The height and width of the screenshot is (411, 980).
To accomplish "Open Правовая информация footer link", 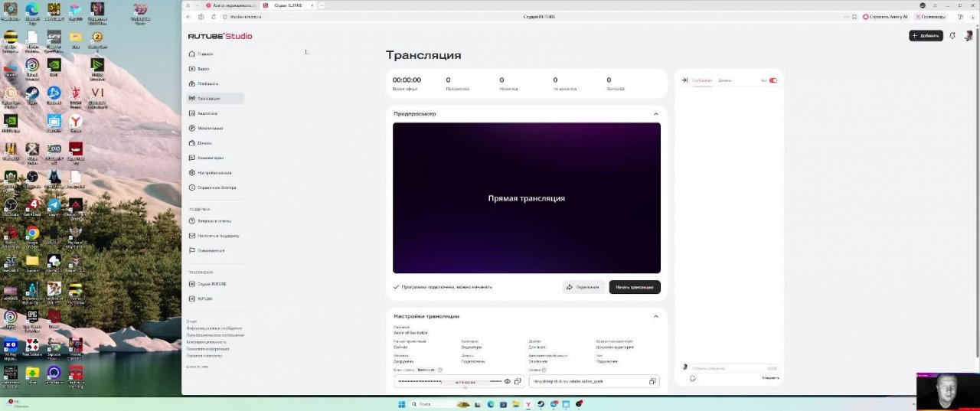I will pos(207,349).
